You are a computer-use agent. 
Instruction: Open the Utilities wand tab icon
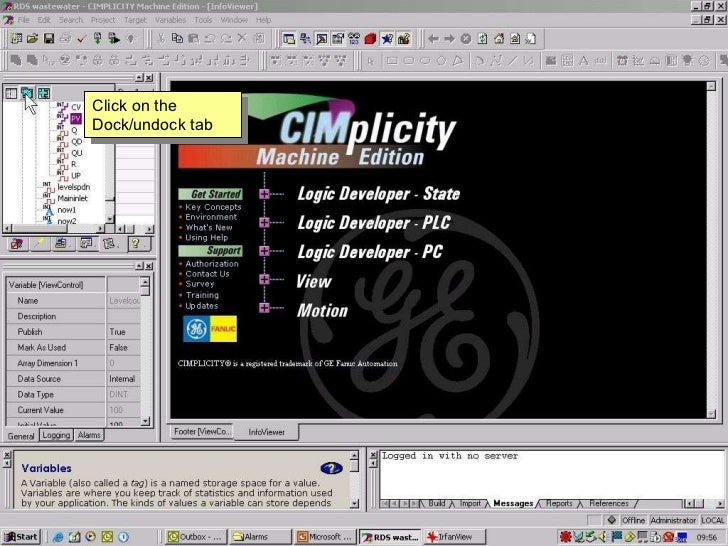[x=40, y=243]
